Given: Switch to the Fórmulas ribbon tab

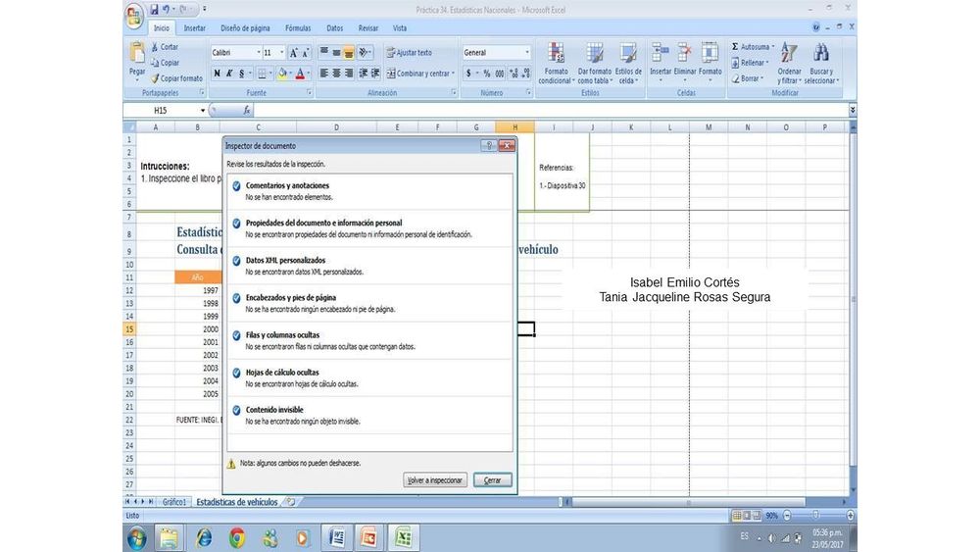Looking at the screenshot, I should 298,28.
